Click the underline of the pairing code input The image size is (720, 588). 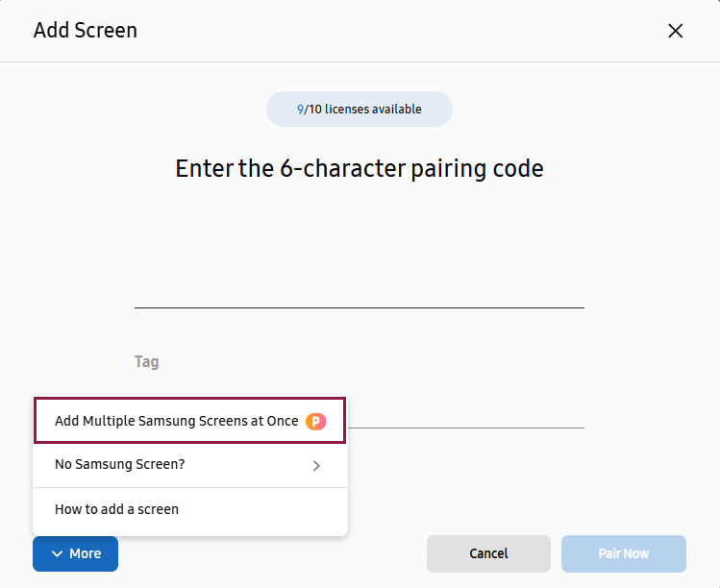(360, 307)
